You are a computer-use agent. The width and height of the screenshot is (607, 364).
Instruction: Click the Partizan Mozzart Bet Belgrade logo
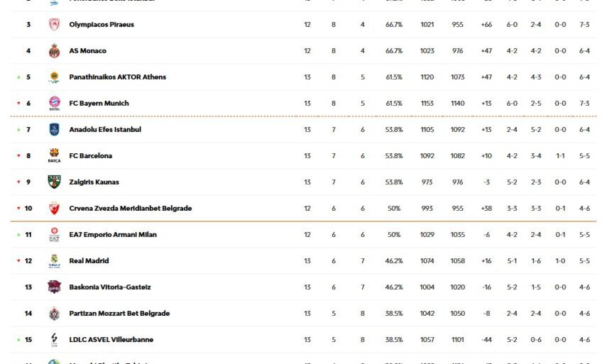click(x=54, y=314)
